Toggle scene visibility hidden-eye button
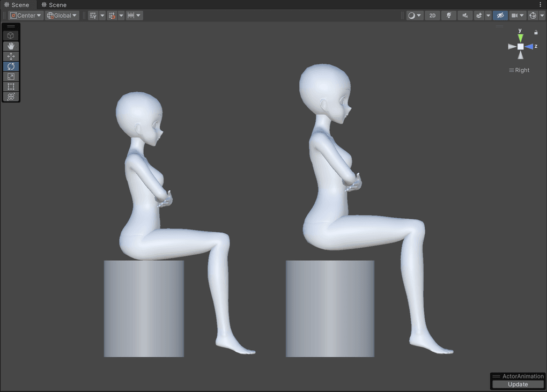Screen dimensions: 547x392 coord(500,16)
